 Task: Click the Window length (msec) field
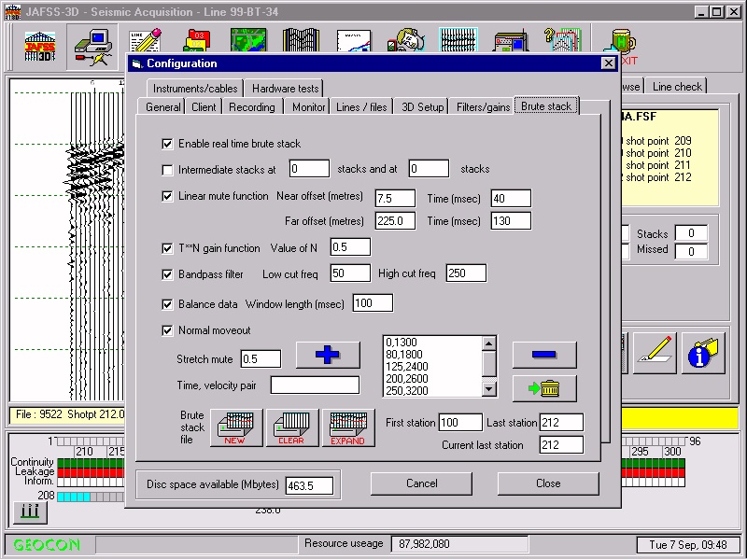click(x=373, y=303)
